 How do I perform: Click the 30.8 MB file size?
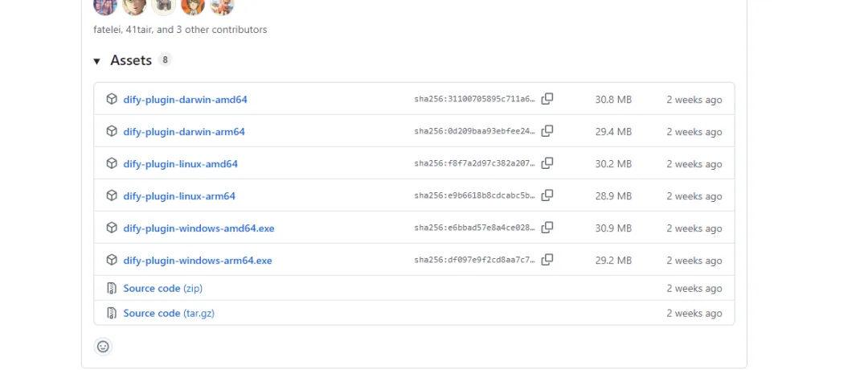pos(613,100)
